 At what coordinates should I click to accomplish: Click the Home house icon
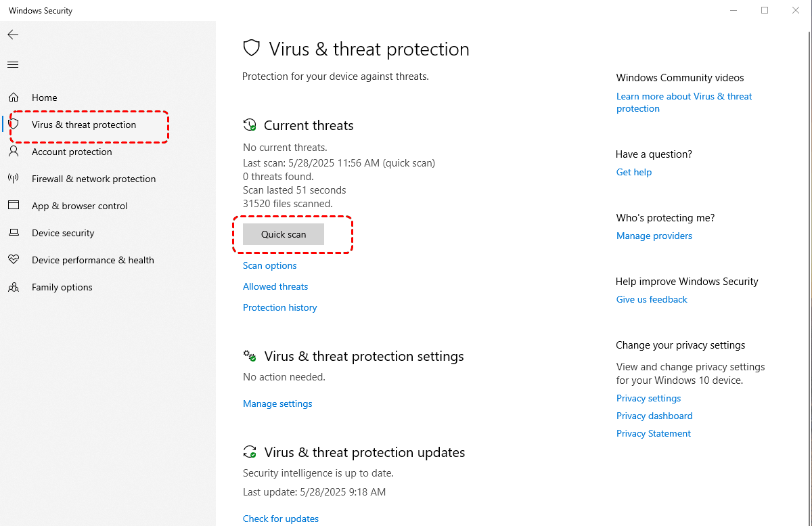[x=14, y=97]
